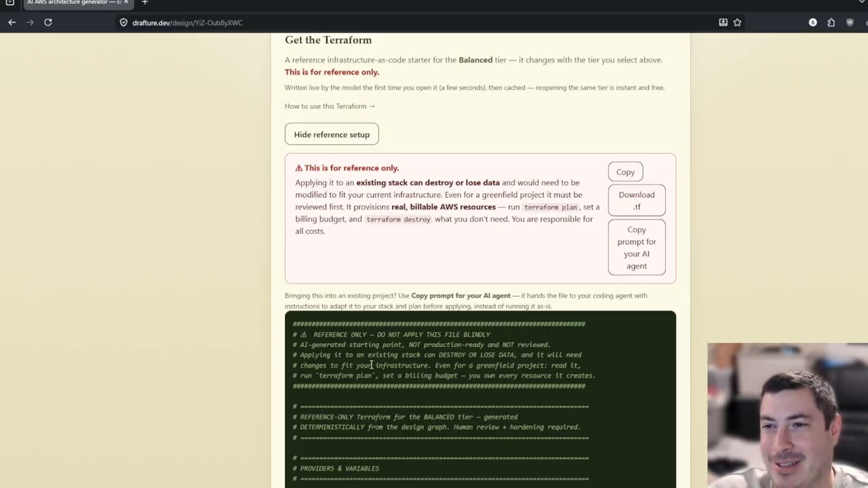Screen dimensions: 868x488
Task: Copy prompt for your AI agent
Action: [637, 247]
